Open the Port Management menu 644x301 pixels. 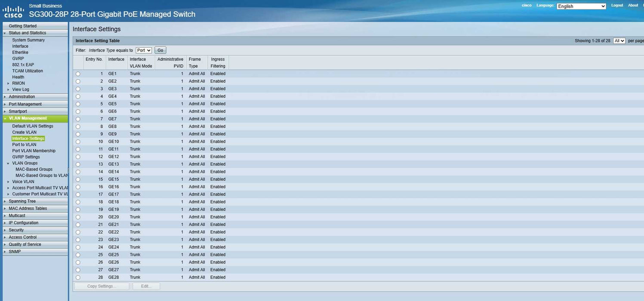pos(25,104)
